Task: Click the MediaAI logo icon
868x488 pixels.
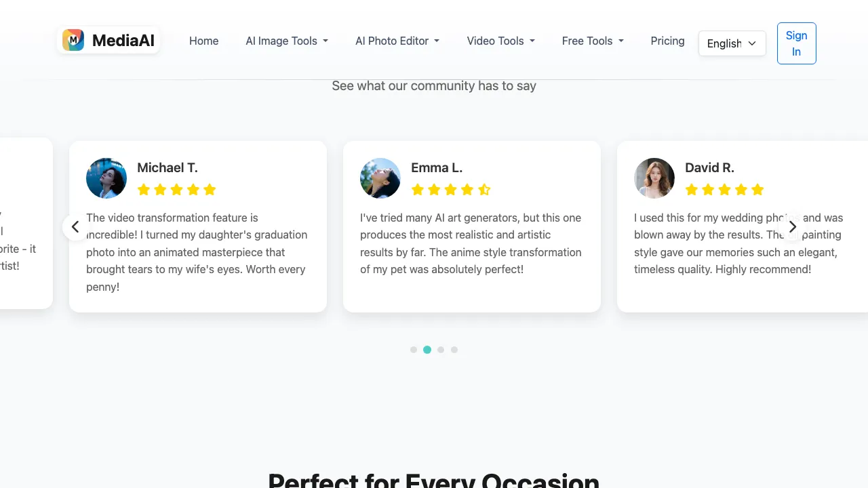Action: (x=73, y=41)
